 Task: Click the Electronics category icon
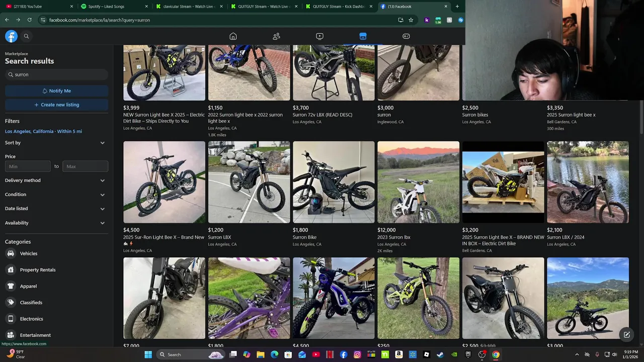tap(11, 319)
